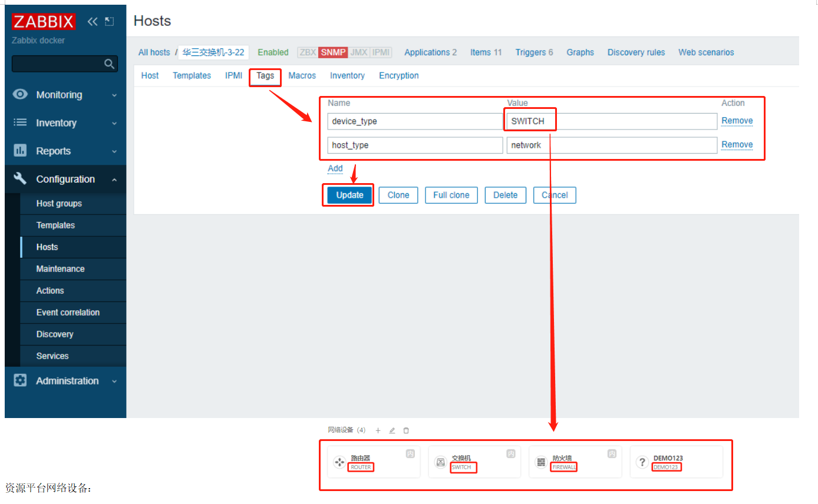Collapse the sidebar with double-chevron icon

(x=93, y=22)
